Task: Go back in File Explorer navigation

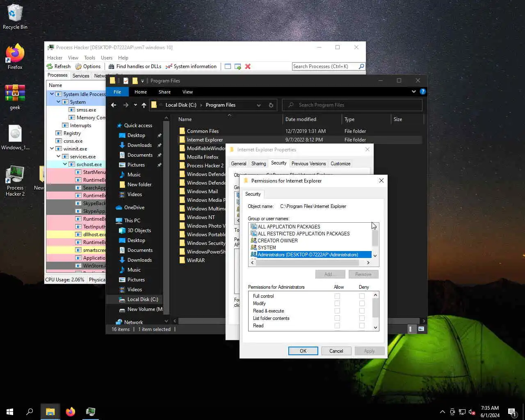Action: point(114,105)
